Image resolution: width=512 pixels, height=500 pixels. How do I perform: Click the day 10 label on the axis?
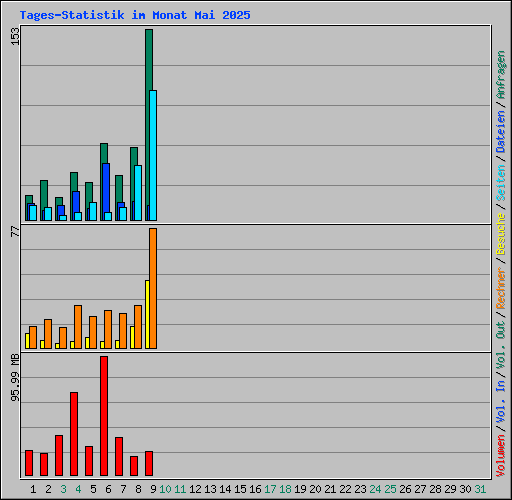(x=165, y=489)
